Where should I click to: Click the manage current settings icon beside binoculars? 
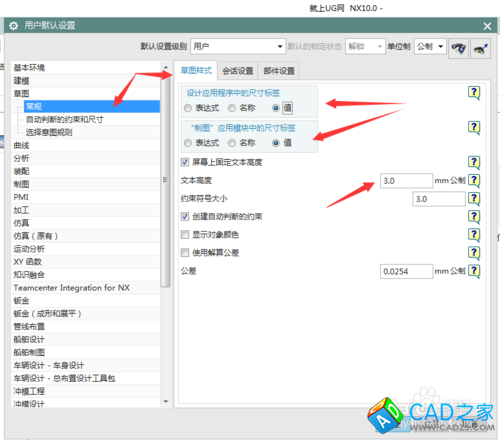(x=480, y=48)
